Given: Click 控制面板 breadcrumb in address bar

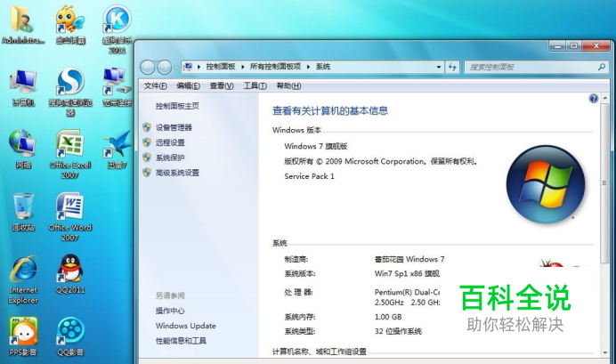Looking at the screenshot, I should pyautogui.click(x=221, y=67).
